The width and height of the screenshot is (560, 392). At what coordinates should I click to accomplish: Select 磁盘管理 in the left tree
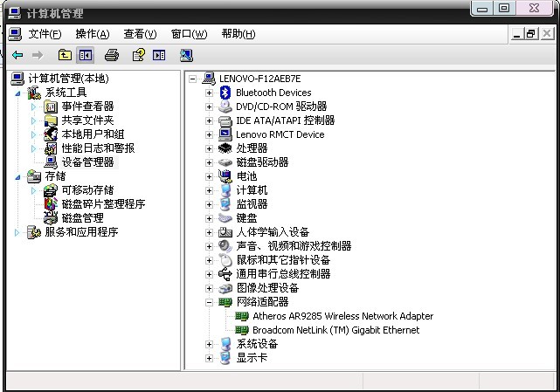point(82,218)
